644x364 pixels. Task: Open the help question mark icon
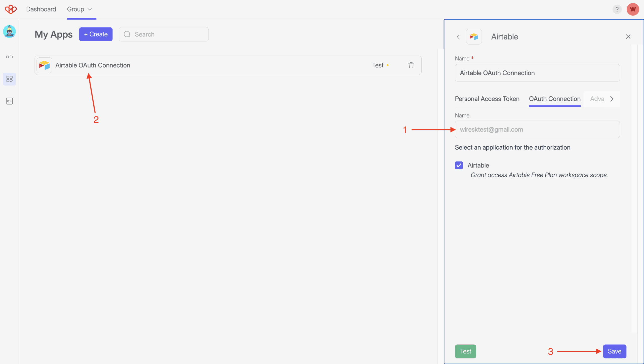(617, 9)
